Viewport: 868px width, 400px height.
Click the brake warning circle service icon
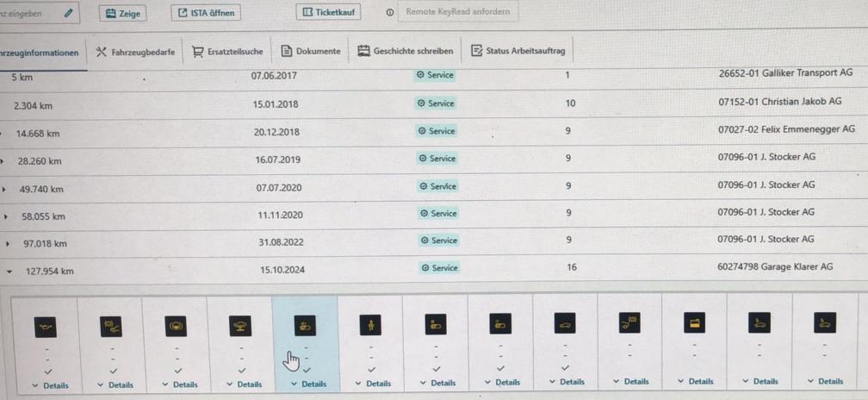click(x=176, y=325)
